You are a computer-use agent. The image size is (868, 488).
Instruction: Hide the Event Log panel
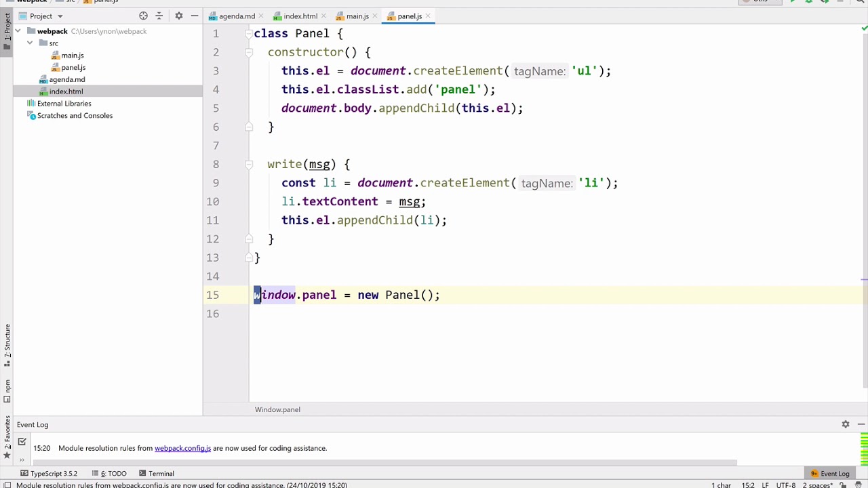coord(861,424)
